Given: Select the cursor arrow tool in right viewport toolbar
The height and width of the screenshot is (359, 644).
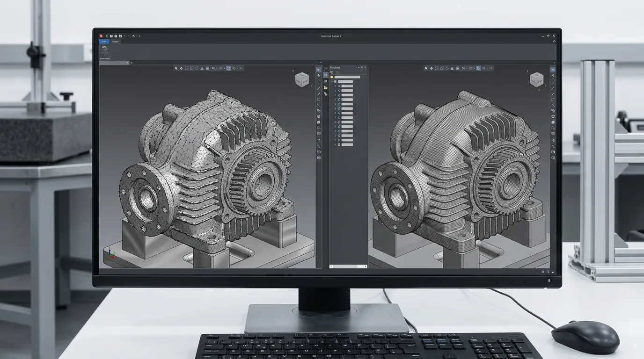Looking at the screenshot, I should tap(426, 68).
